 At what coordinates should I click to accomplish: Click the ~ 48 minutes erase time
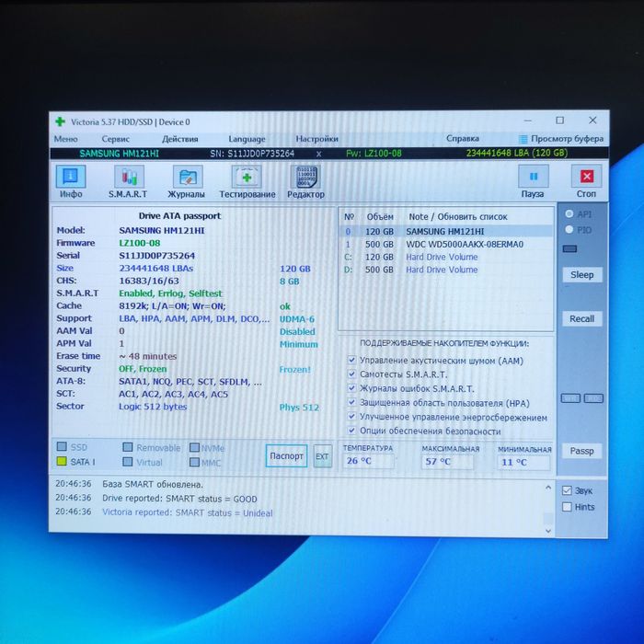click(148, 356)
